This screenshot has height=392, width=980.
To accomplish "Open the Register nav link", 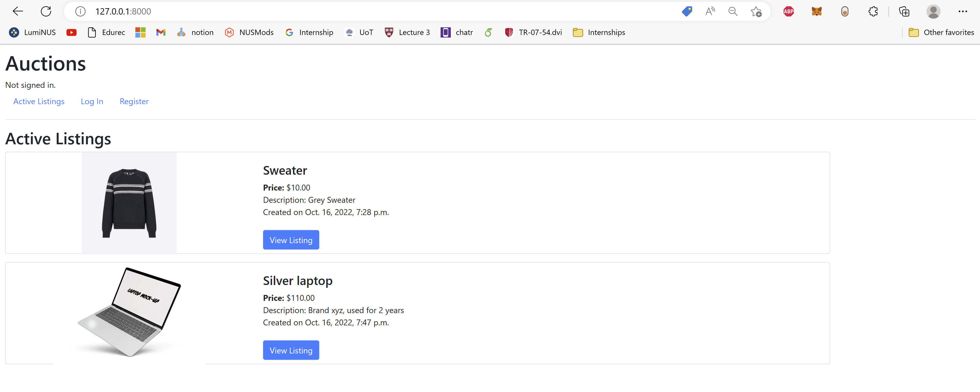I will pyautogui.click(x=134, y=102).
